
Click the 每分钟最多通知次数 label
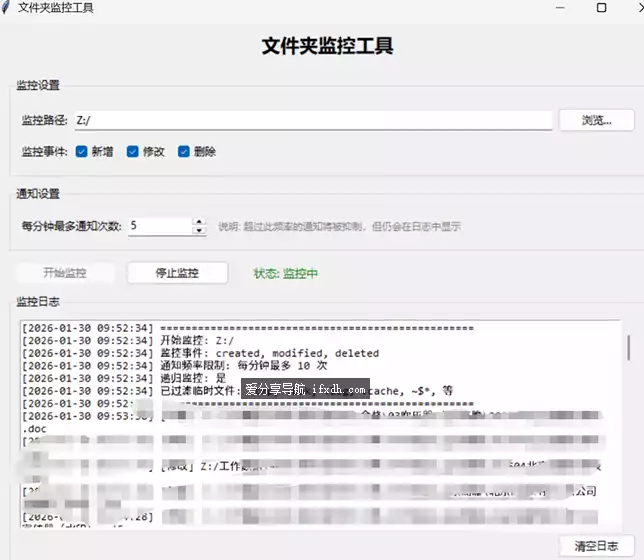pyautogui.click(x=71, y=226)
